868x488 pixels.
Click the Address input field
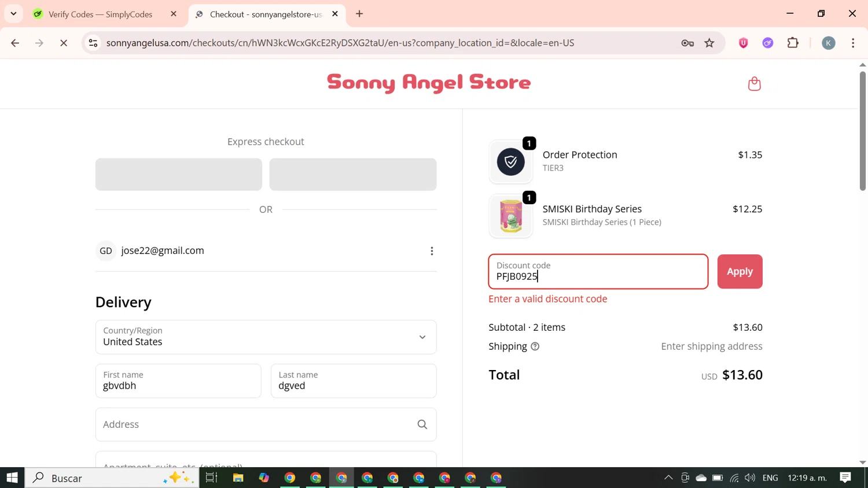[266, 424]
